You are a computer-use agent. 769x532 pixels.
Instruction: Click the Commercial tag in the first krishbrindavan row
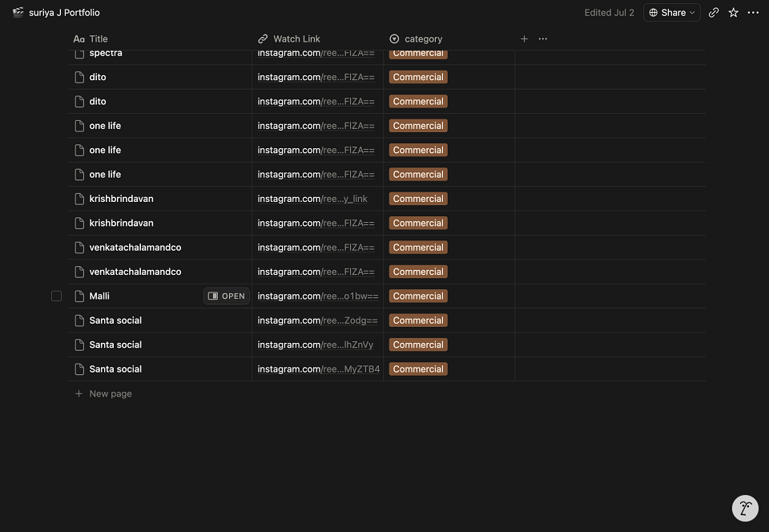click(418, 199)
